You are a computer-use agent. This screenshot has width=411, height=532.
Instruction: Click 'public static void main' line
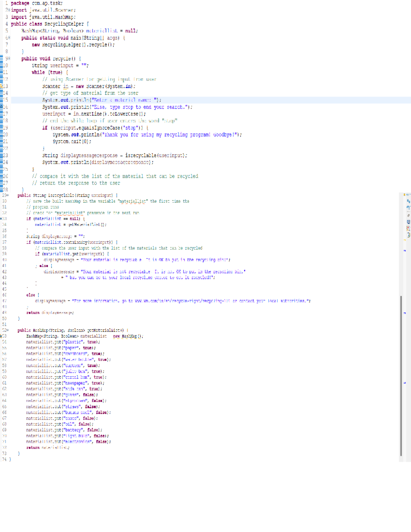(x=73, y=38)
